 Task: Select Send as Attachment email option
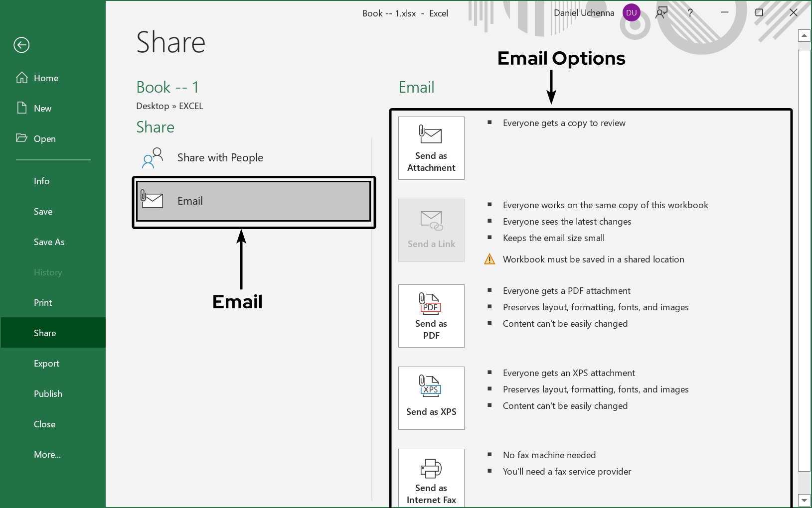pyautogui.click(x=431, y=148)
